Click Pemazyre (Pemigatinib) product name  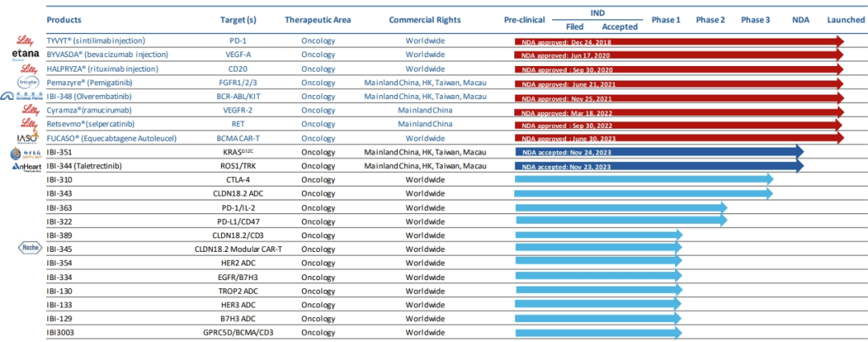89,83
